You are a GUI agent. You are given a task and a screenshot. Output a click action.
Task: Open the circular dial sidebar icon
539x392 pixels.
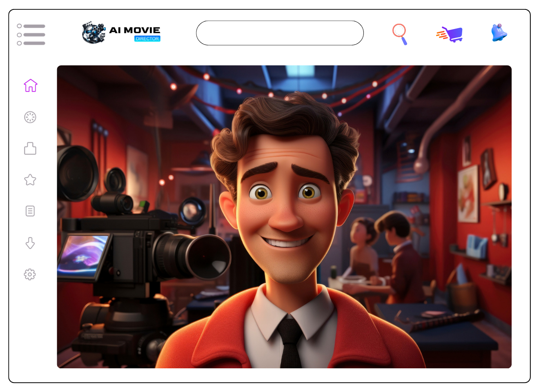30,117
